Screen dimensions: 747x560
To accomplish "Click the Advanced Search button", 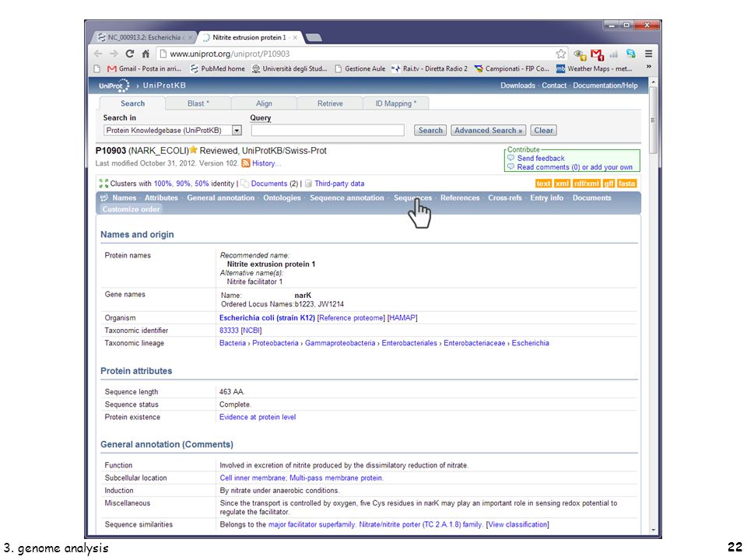I will [x=489, y=130].
